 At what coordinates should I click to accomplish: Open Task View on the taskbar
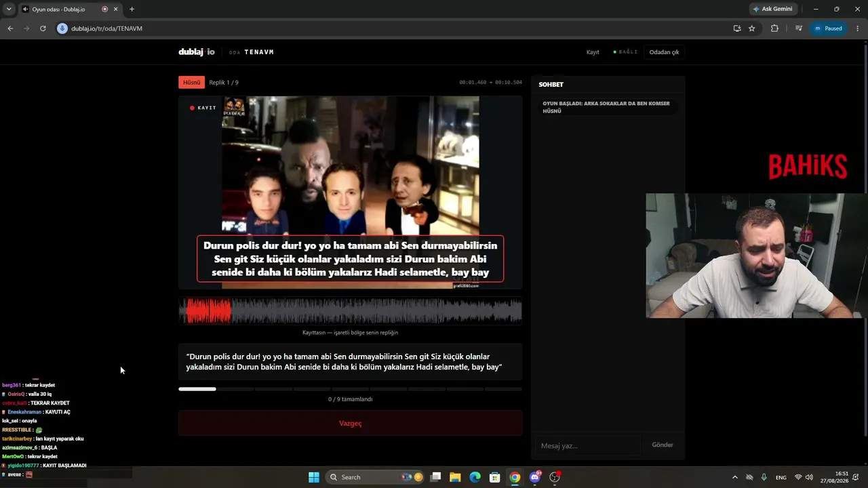(436, 477)
